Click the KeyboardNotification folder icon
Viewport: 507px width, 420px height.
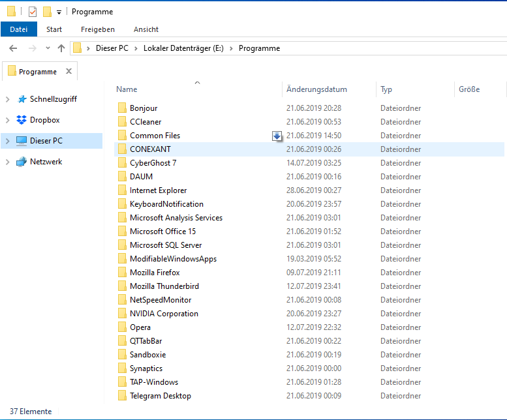point(122,204)
